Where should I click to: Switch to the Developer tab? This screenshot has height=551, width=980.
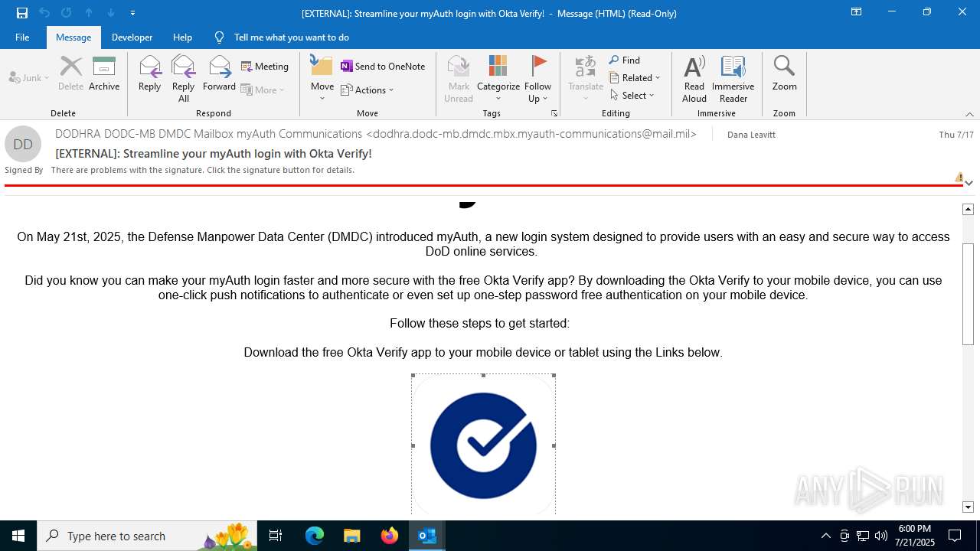tap(132, 37)
